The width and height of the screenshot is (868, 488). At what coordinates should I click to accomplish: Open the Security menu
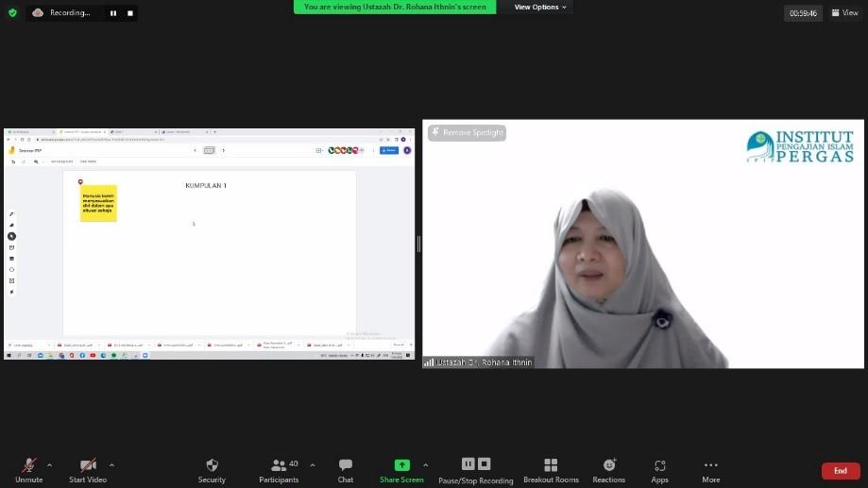click(212, 471)
